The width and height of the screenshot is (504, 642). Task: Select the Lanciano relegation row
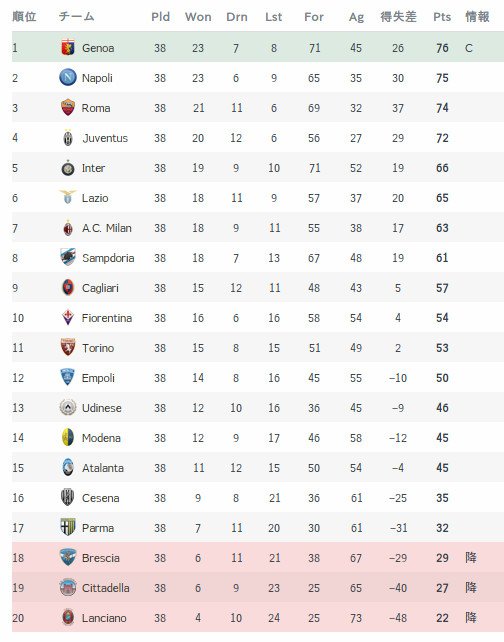click(x=258, y=617)
